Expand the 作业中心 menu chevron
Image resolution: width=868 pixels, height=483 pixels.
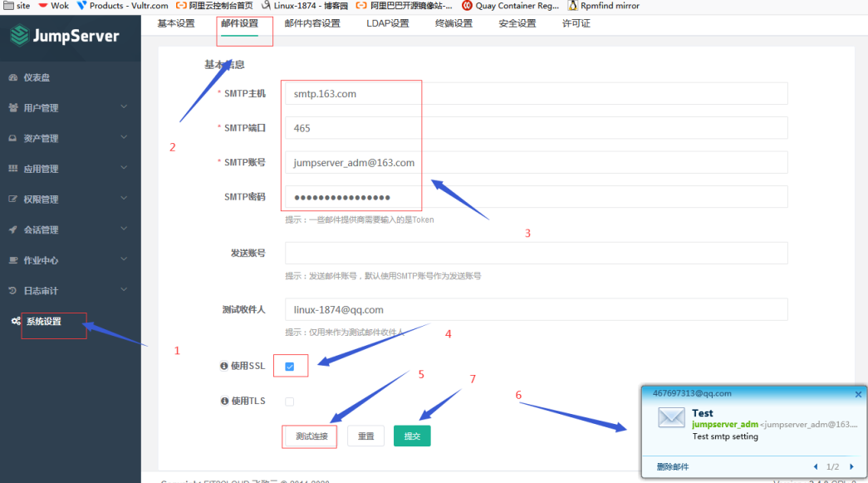(124, 259)
